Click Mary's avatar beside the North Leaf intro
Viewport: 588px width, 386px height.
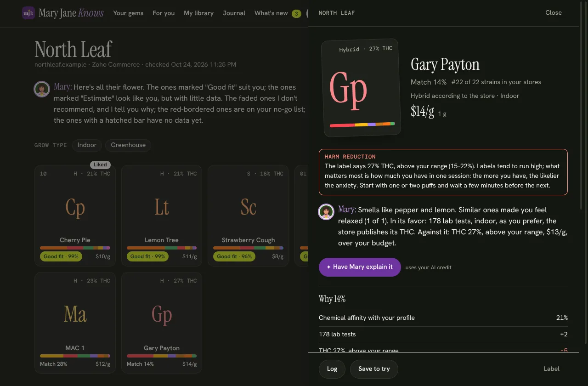(42, 89)
